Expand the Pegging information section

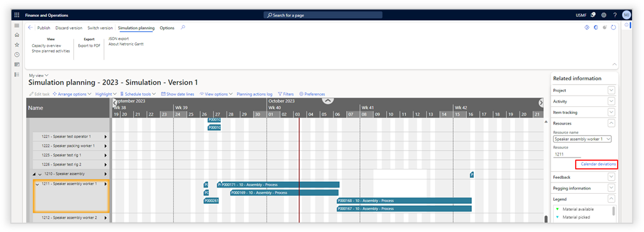[611, 188]
